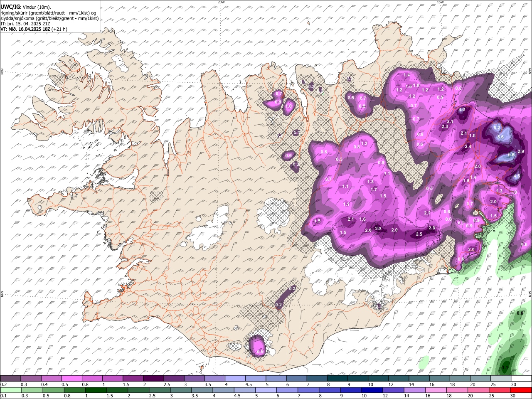
Task: Click the 5.2 snowfall value on the map
Action: [x=497, y=128]
